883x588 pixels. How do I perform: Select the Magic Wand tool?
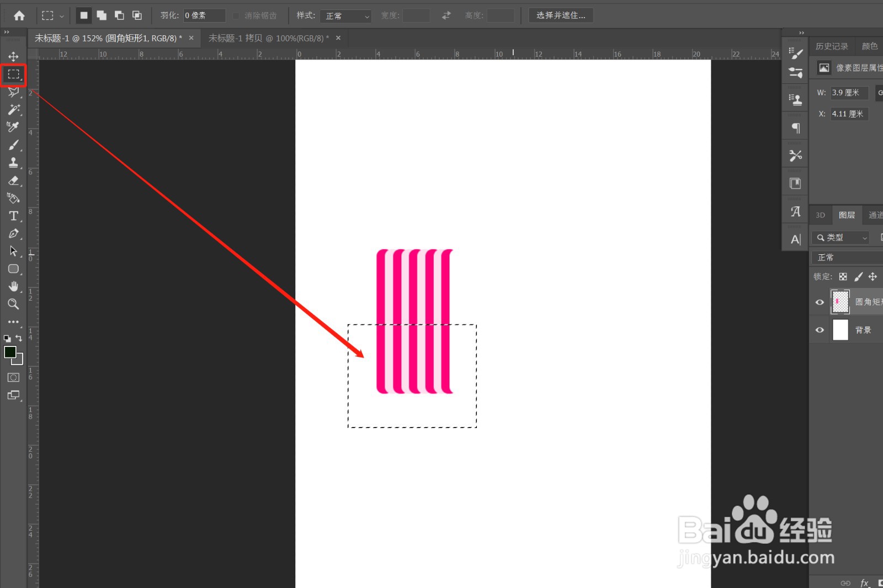pos(13,110)
